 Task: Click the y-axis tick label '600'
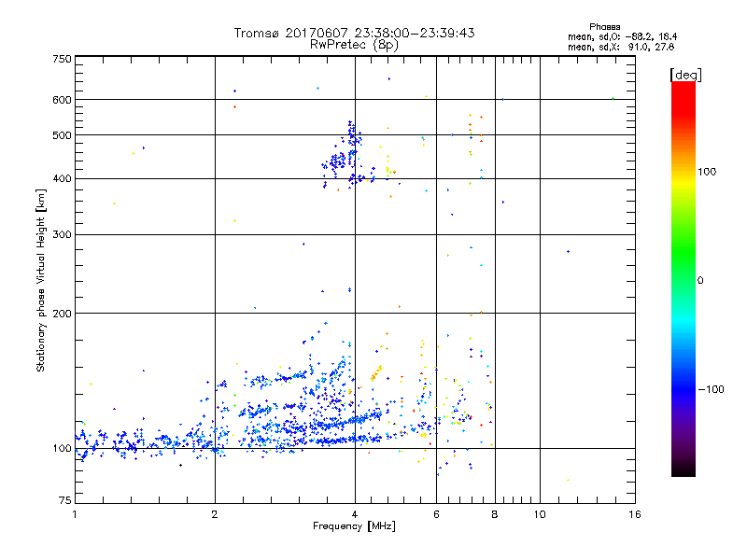[63, 100]
